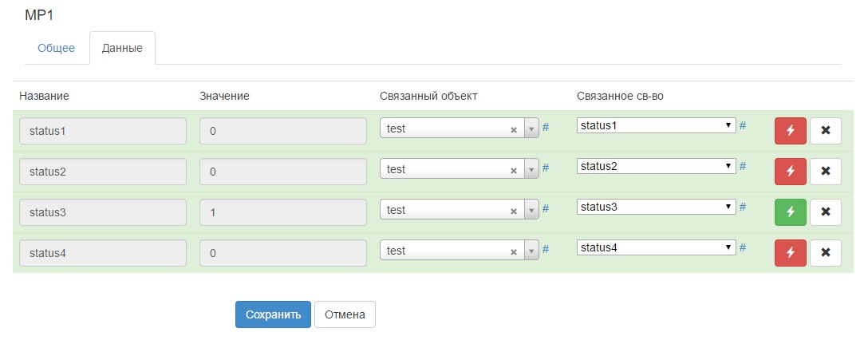868x344 pixels.
Task: Open linked property dropdown showing status2
Action: [x=656, y=166]
